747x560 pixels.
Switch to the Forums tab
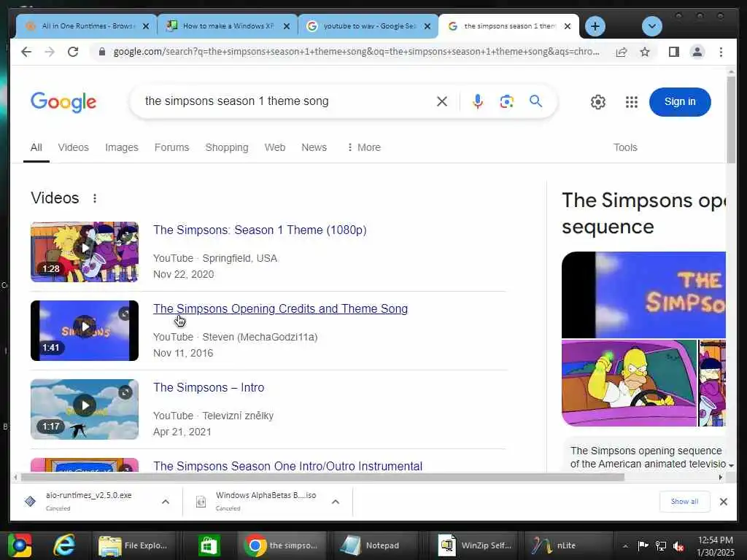[x=171, y=147]
